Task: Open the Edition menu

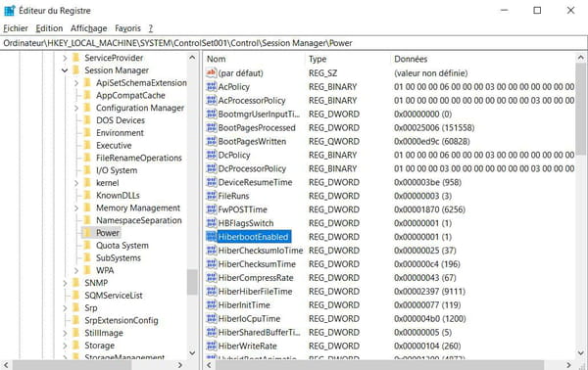Action: [49, 28]
